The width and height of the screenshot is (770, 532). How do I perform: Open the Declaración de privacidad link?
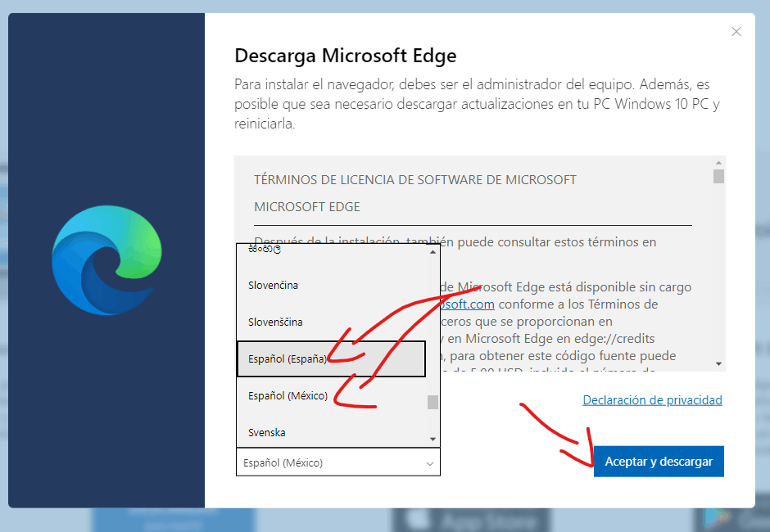(652, 400)
